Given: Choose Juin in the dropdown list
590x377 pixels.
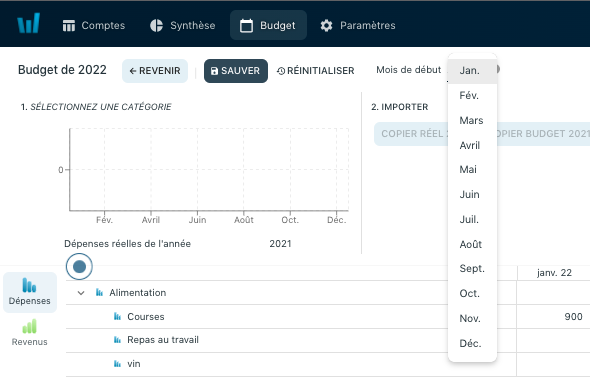Looking at the screenshot, I should pyautogui.click(x=472, y=195).
